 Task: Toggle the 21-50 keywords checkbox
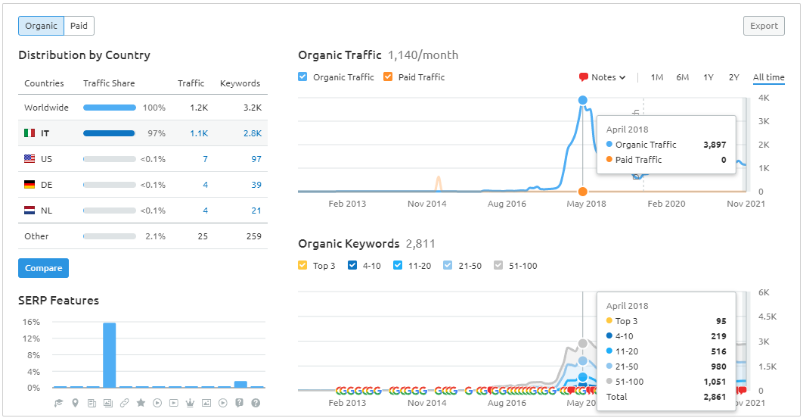pyautogui.click(x=448, y=265)
